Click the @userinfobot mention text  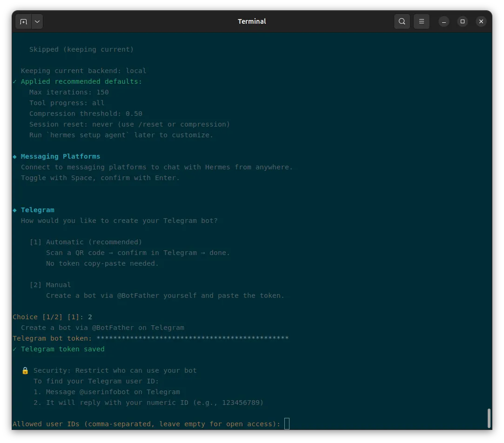104,392
